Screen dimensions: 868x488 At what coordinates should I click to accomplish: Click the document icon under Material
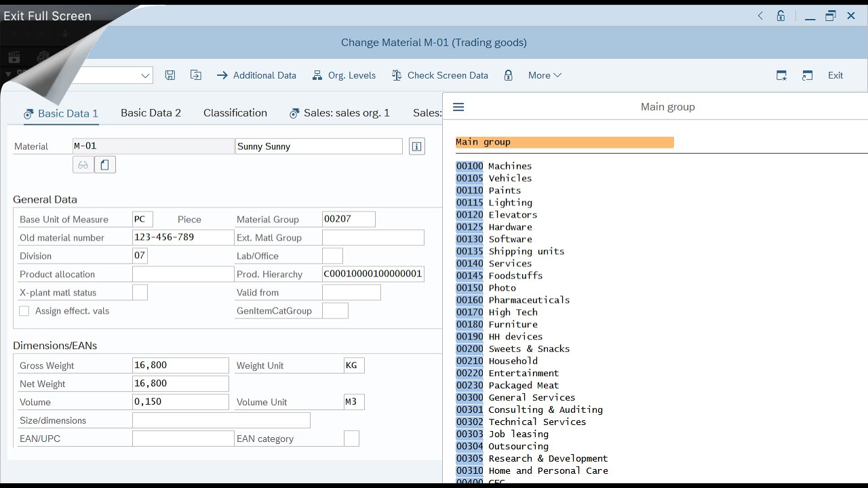(105, 165)
